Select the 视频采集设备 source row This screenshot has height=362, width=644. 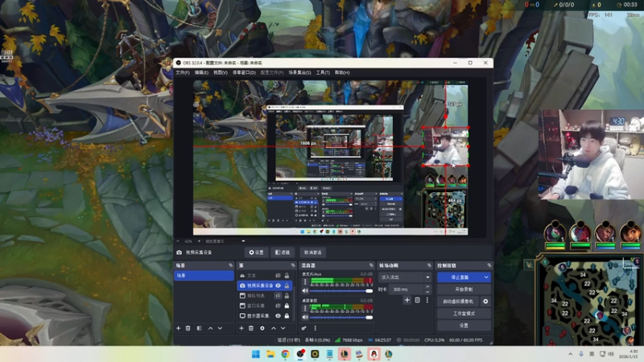click(x=265, y=286)
